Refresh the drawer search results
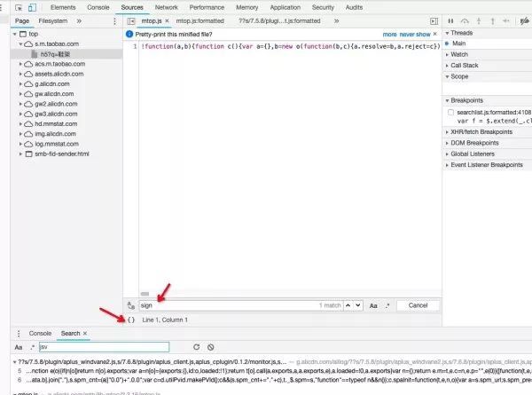532x395 pixels. [x=197, y=347]
